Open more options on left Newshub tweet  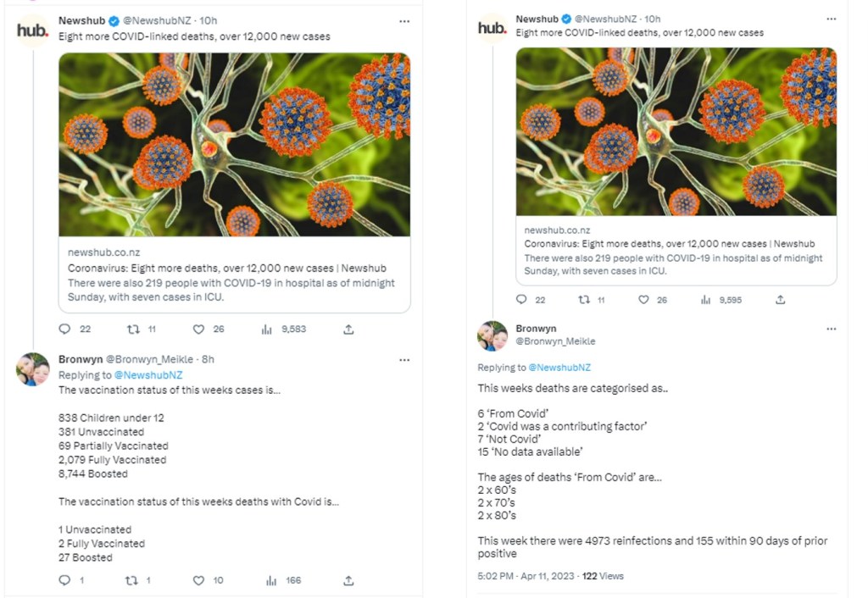coord(404,21)
